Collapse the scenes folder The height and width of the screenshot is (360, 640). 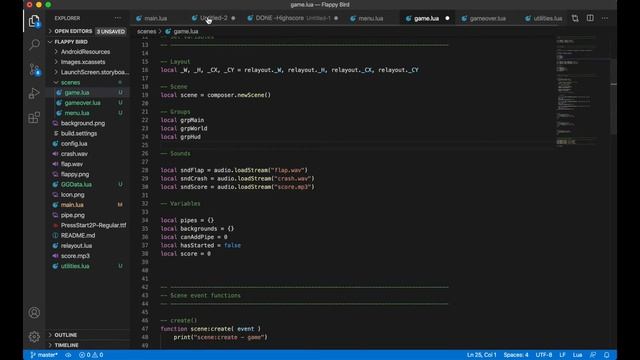(x=70, y=82)
